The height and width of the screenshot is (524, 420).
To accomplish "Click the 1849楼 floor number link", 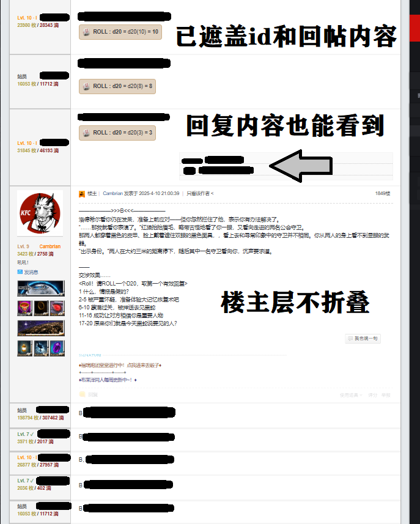I will (383, 193).
